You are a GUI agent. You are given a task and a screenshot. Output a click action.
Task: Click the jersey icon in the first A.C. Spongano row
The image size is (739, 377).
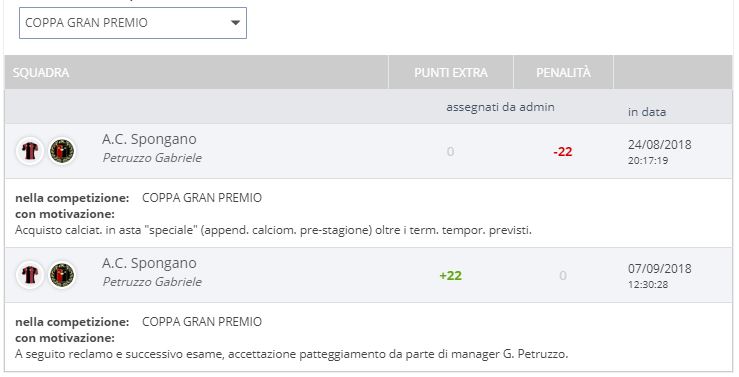tap(30, 151)
